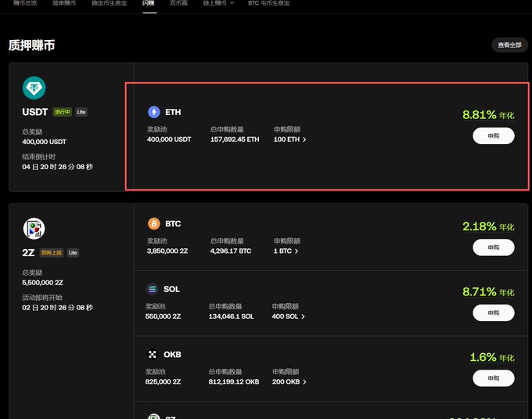This screenshot has width=532, height=419.
Task: Expand the 200 OKB subscription limit arrow
Action: point(304,382)
